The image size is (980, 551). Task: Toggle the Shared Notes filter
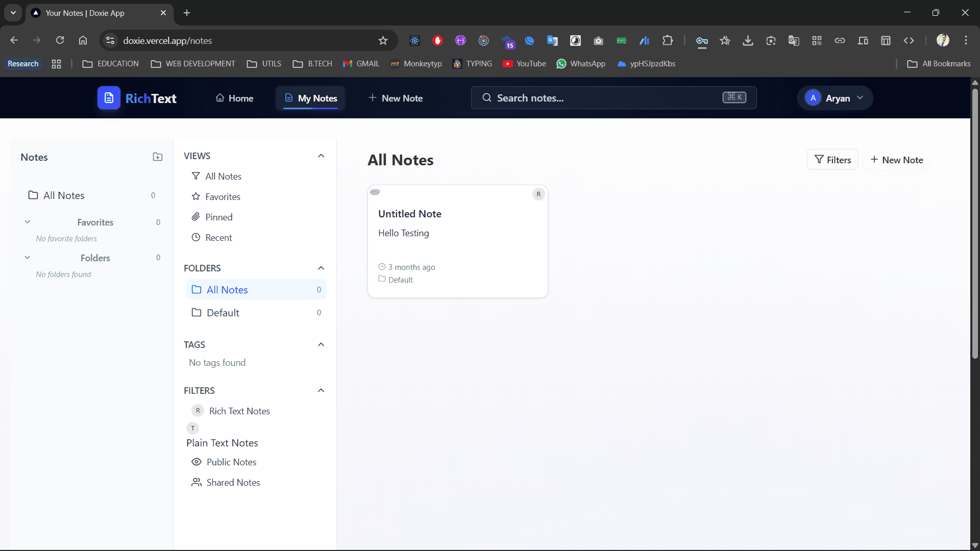[233, 483]
